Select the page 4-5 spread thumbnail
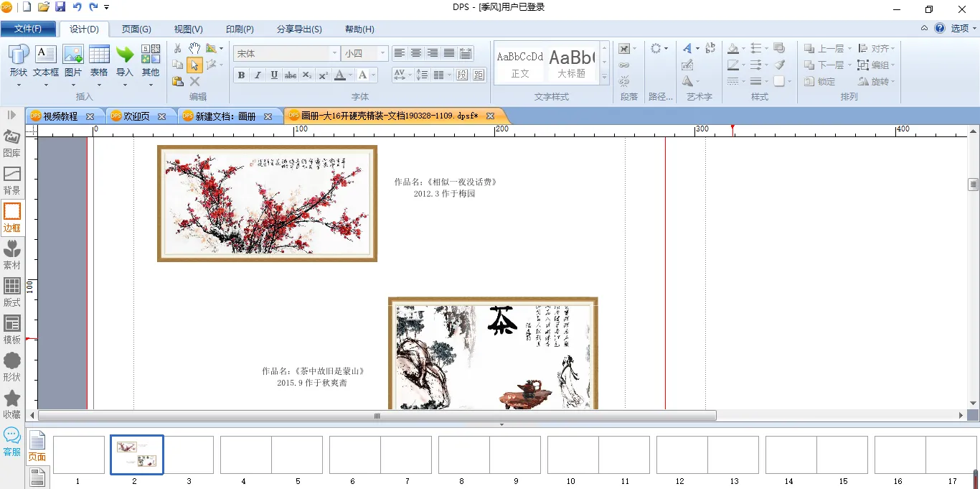Image resolution: width=980 pixels, height=489 pixels. point(270,455)
